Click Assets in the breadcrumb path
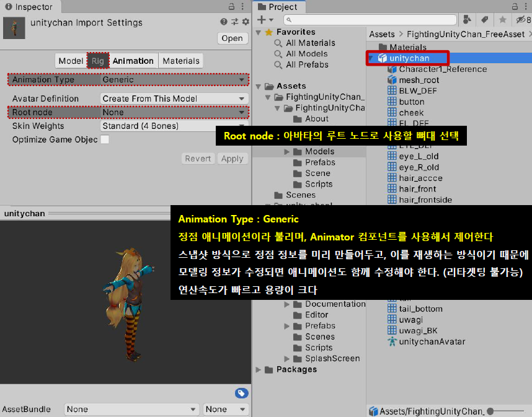Image resolution: width=532 pixels, height=417 pixels. [382, 34]
